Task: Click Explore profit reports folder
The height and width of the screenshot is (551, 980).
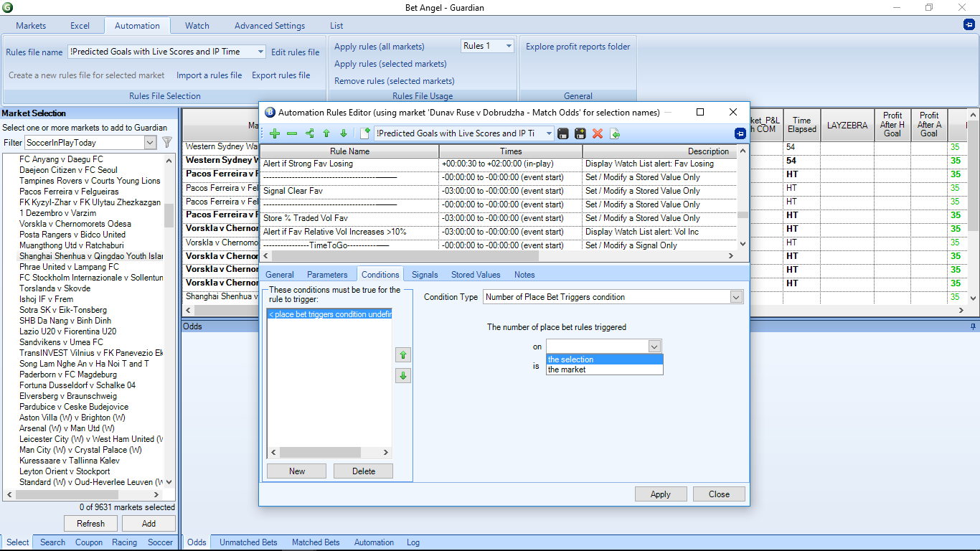Action: tap(578, 47)
